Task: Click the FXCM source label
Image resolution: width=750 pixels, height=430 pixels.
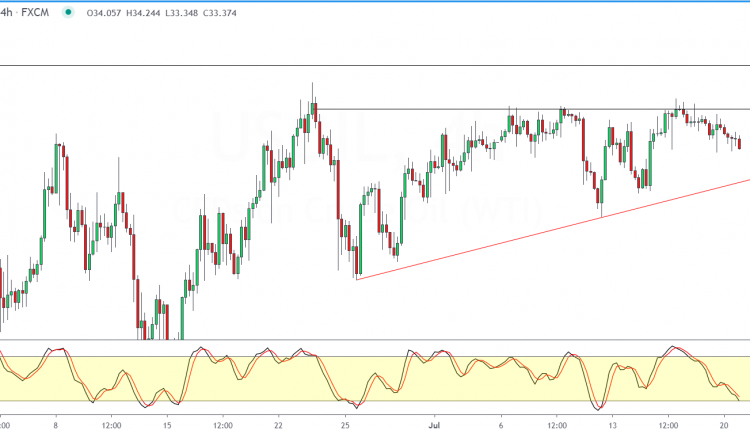Action: (x=35, y=12)
